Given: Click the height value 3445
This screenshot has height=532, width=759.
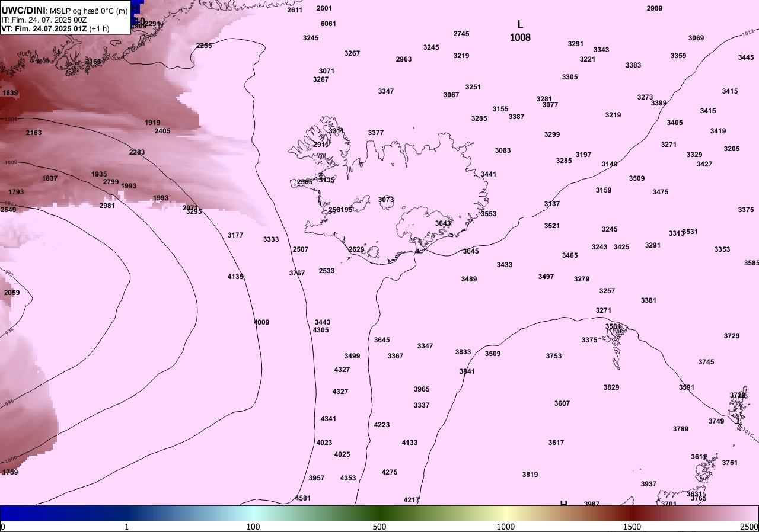Looking at the screenshot, I should [746, 57].
